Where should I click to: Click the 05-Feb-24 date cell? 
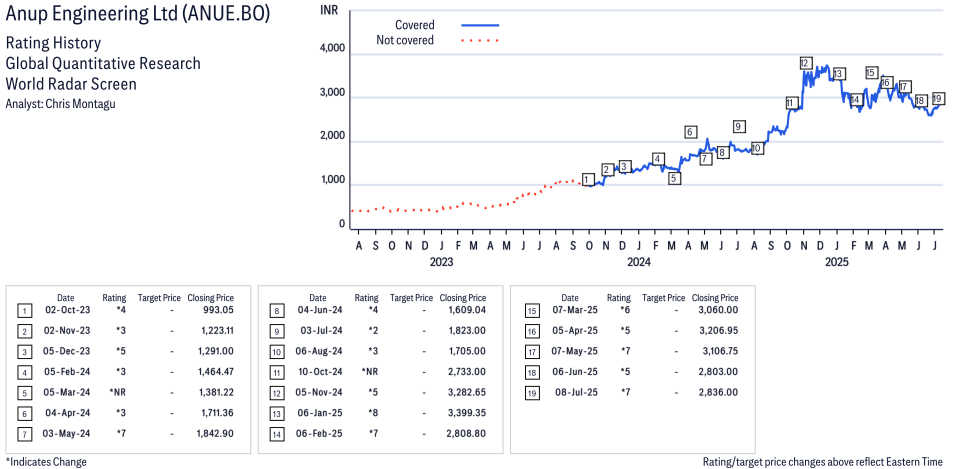click(x=66, y=372)
